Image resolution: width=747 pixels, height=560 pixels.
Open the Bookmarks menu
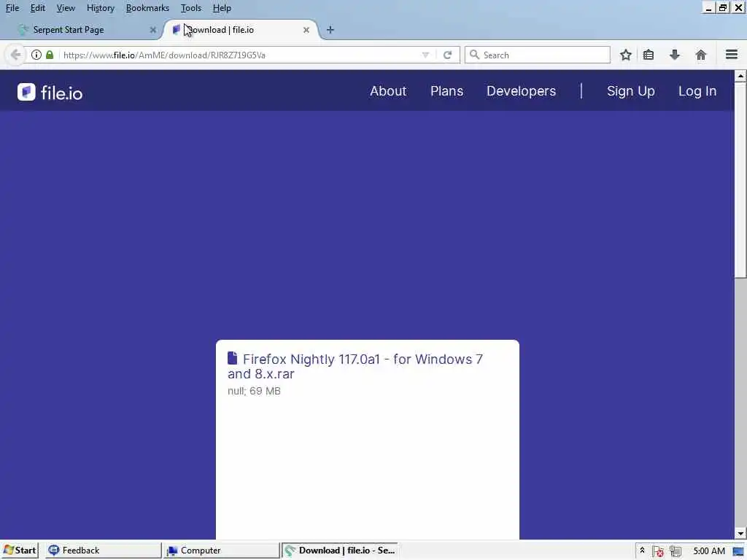click(x=147, y=8)
